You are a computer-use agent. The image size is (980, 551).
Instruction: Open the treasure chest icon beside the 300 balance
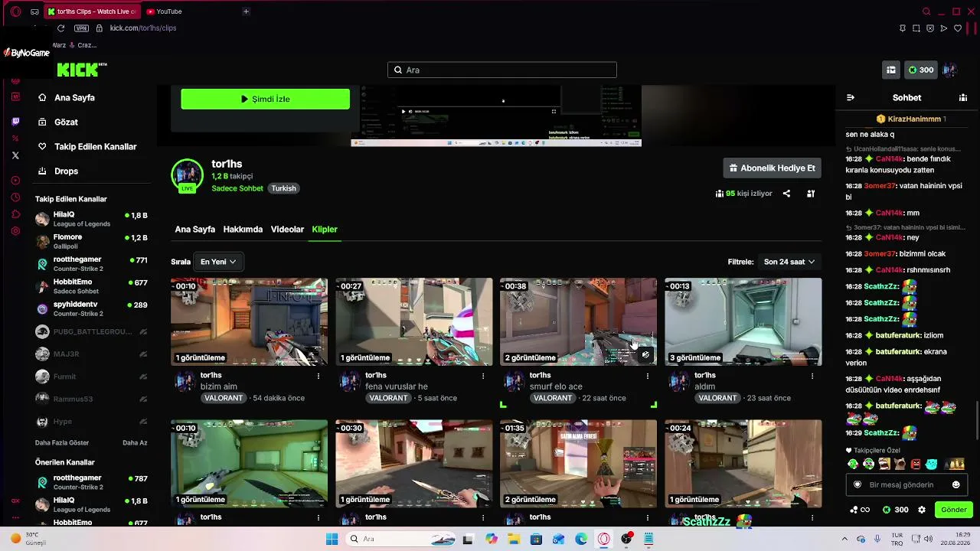click(891, 70)
